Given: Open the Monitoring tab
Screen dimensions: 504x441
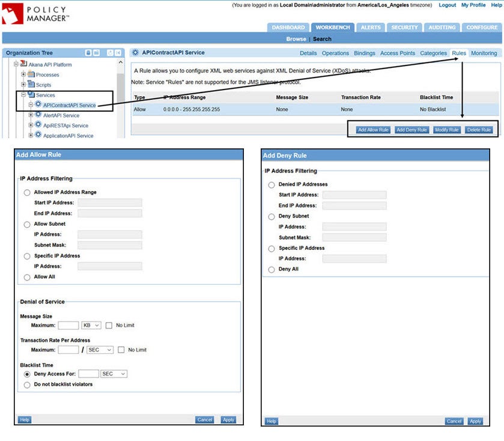Looking at the screenshot, I should pos(484,53).
